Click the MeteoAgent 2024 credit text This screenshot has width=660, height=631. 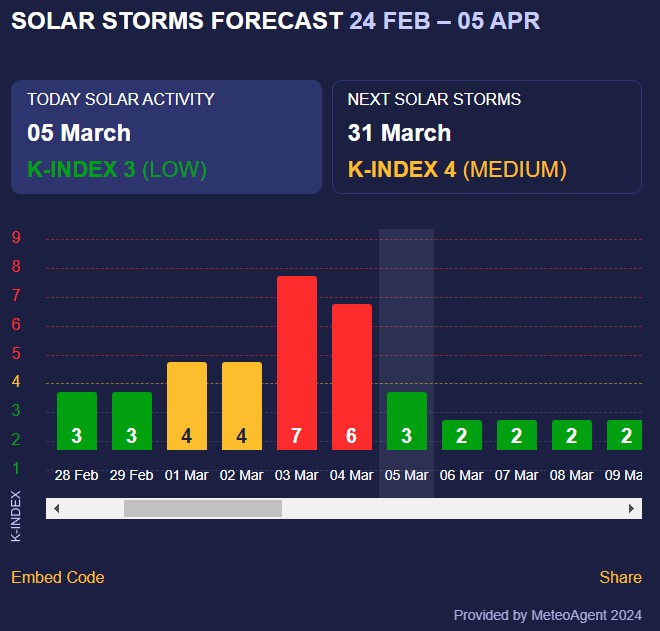click(548, 615)
